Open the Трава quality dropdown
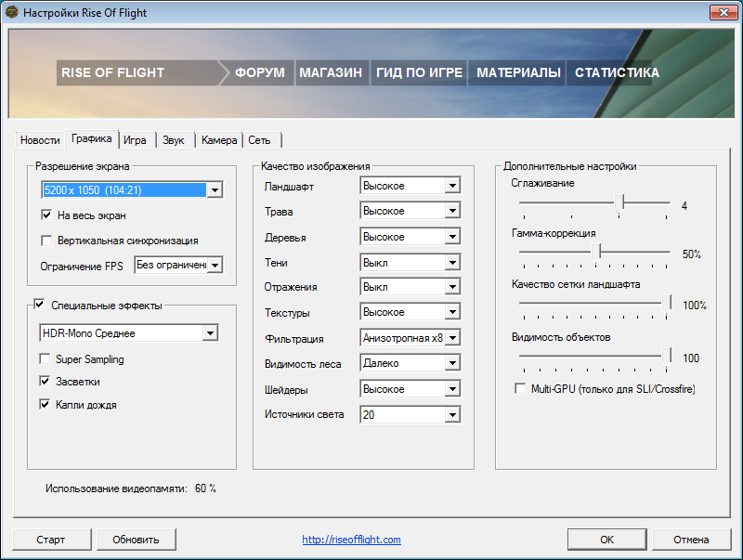The image size is (743, 560). pyautogui.click(x=410, y=211)
